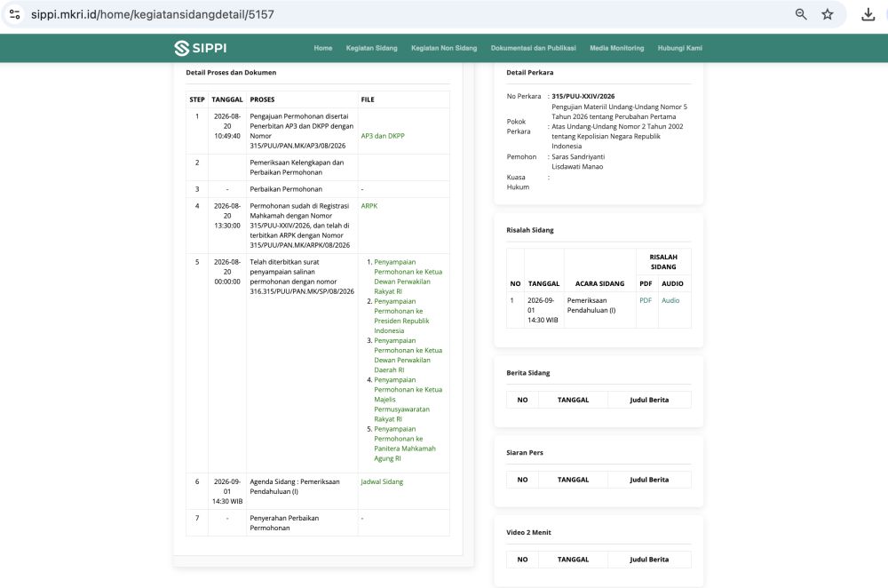Open the Risalah Sidang PDF link
888x588 pixels.
coord(646,301)
